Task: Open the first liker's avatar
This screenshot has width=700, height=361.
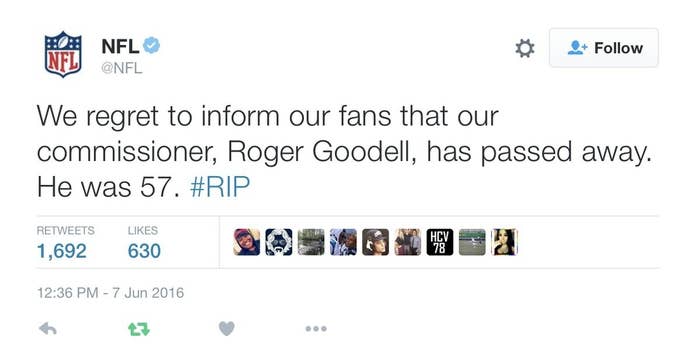Action: pos(246,242)
